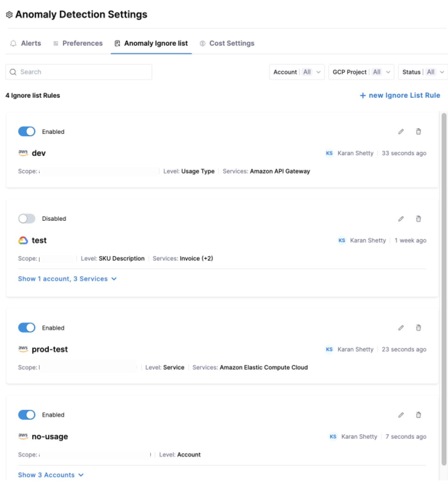Delete the test ignore rule
Viewport: 448px width, 502px height.
tap(418, 219)
